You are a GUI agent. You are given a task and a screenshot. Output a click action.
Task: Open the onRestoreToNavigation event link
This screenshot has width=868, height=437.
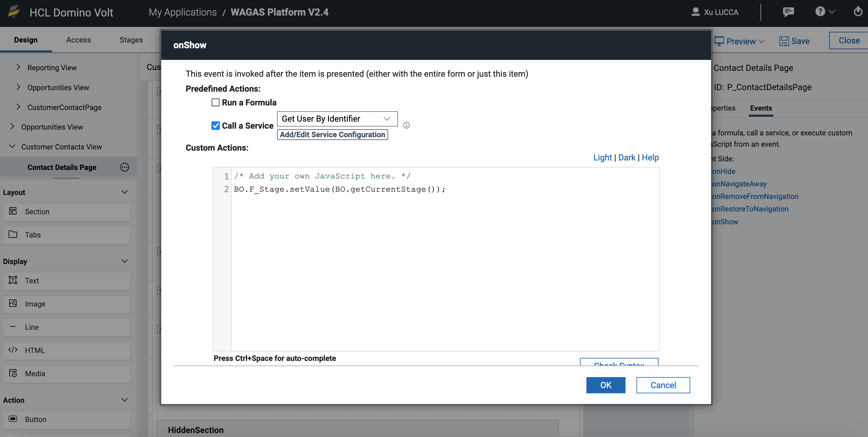(x=750, y=209)
